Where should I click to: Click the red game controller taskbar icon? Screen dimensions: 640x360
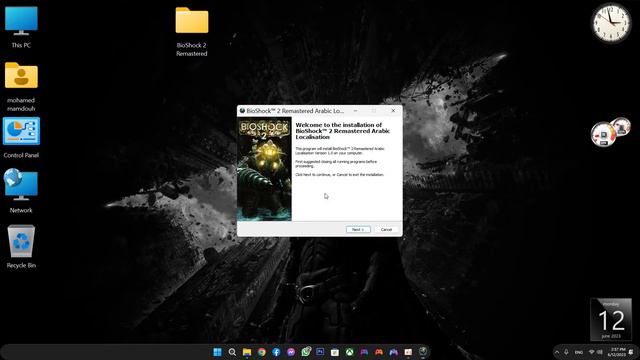(379, 352)
